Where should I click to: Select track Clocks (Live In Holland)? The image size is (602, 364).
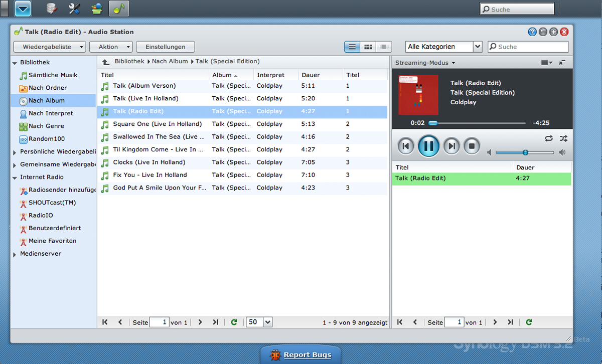click(x=242, y=162)
